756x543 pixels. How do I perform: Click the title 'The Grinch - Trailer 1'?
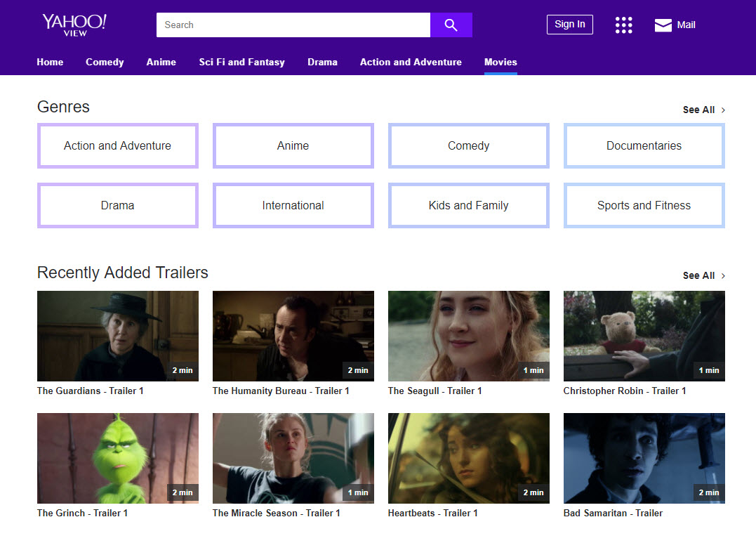coord(82,513)
